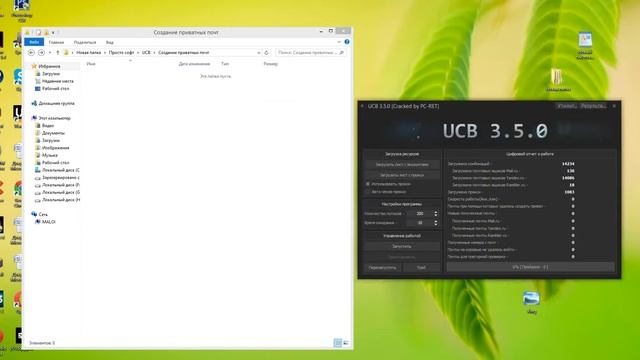The height and width of the screenshot is (360, 640).
Task: Switch Explorer to details view icon
Action: (338, 343)
